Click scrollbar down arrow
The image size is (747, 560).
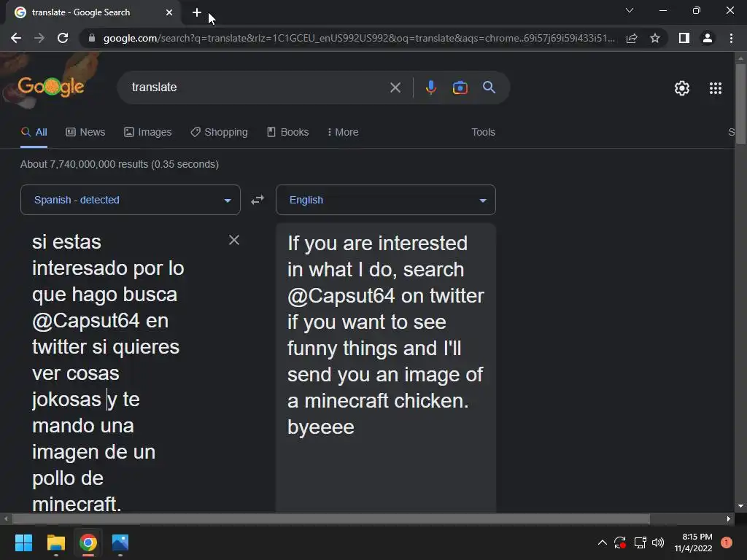pos(740,506)
